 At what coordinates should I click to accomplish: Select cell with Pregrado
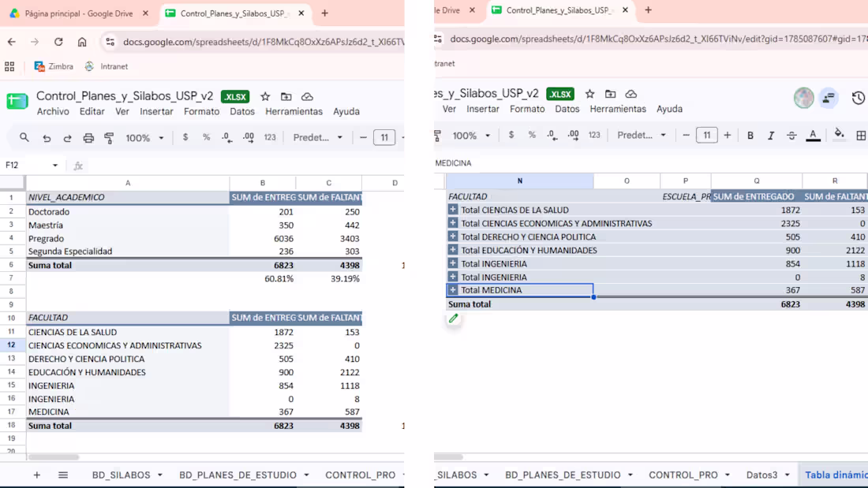click(x=127, y=238)
